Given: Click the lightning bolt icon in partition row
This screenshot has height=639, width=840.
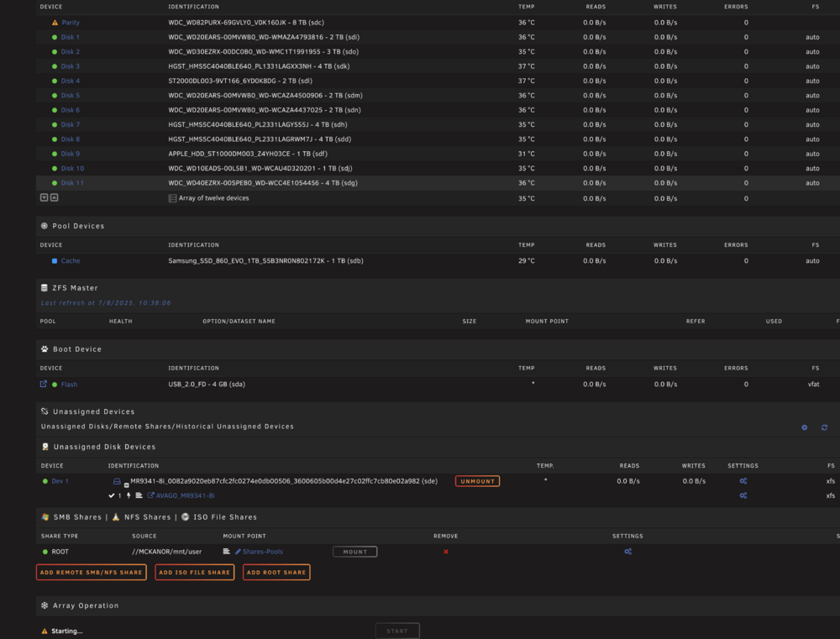Looking at the screenshot, I should tap(129, 495).
